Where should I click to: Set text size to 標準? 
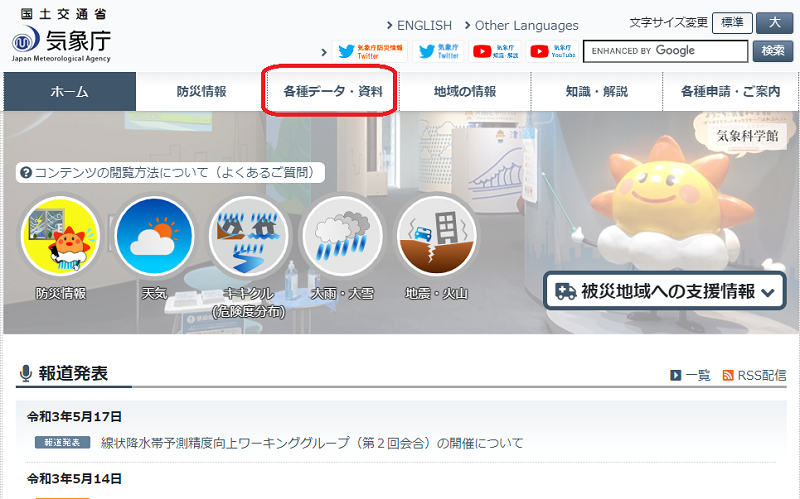(x=732, y=23)
